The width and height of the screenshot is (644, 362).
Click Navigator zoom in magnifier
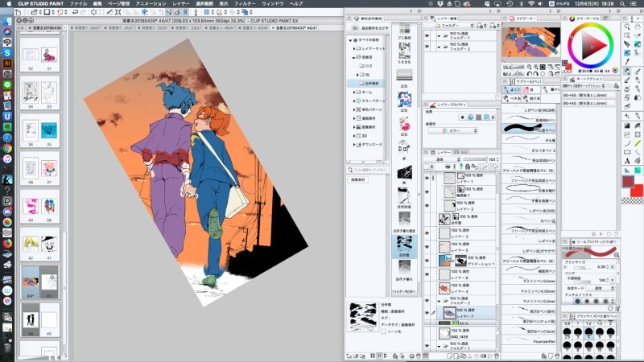coord(536,67)
